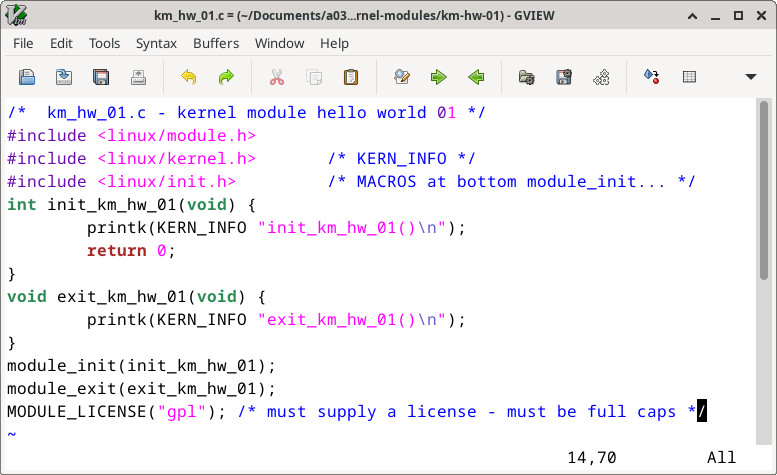
Task: Save the current session icon
Action: tap(564, 77)
